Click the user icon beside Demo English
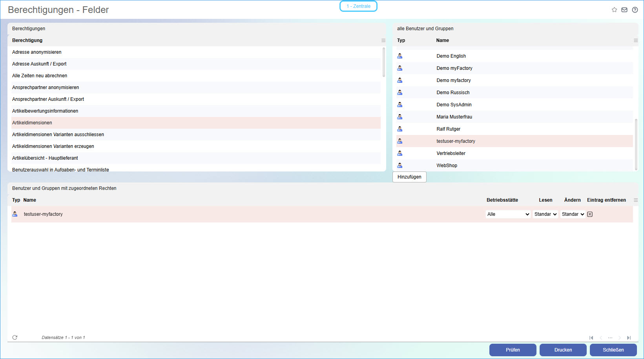The image size is (644, 359). pyautogui.click(x=400, y=56)
